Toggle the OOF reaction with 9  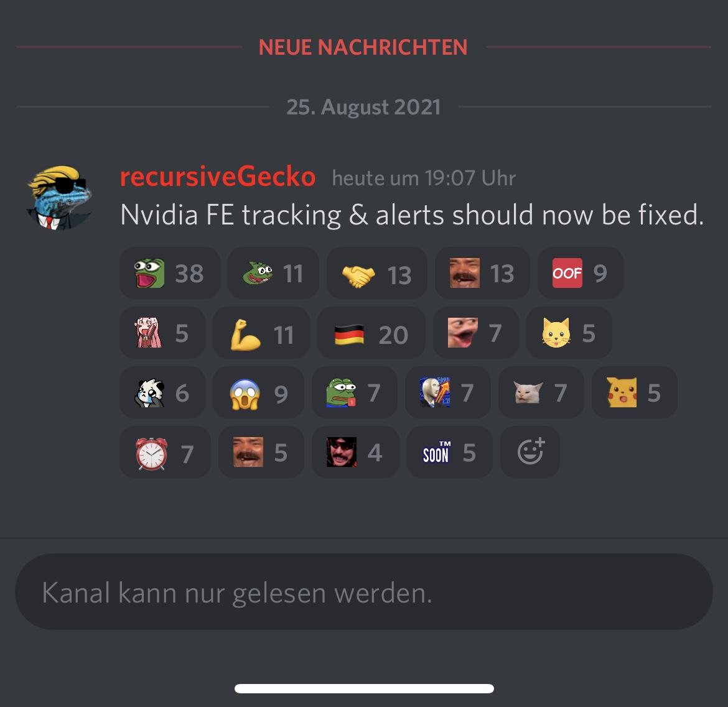581,273
